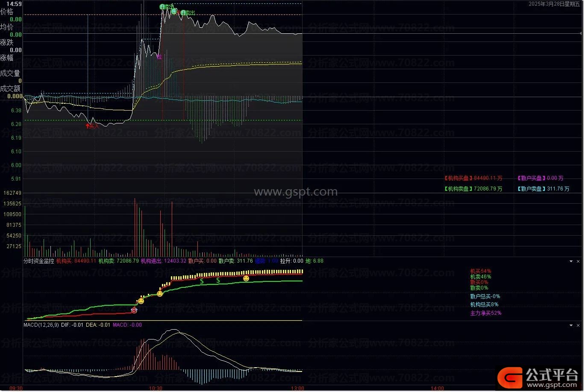Click the first green S signal marker
Screen dimensions: 585x392
pos(202,281)
